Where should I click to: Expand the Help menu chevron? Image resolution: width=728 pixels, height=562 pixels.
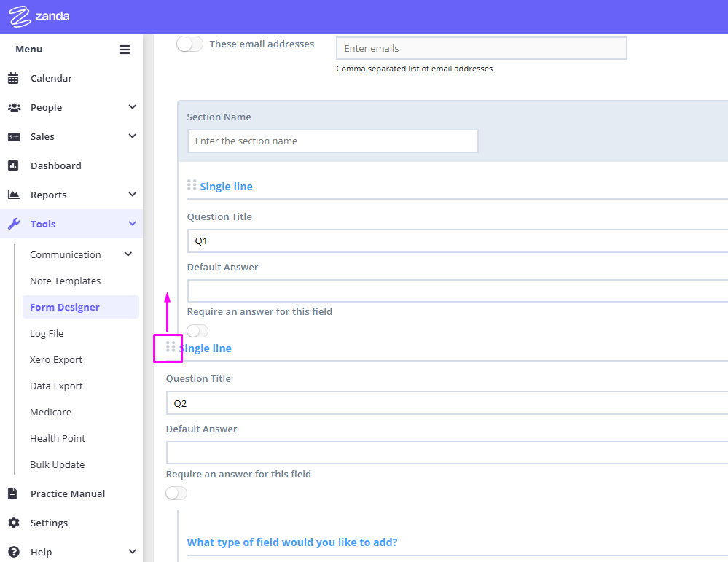coord(132,551)
